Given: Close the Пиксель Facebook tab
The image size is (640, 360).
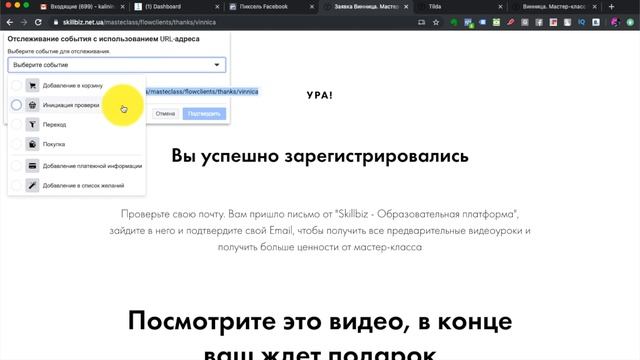Looking at the screenshot, I should click(312, 7).
